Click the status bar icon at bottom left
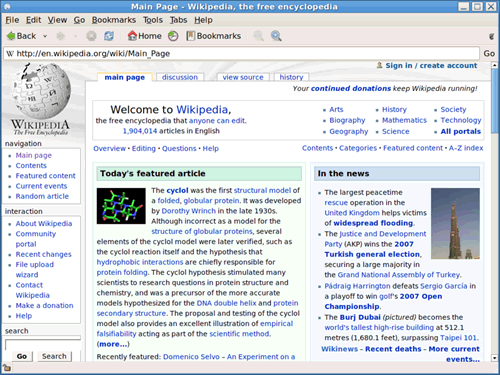The image size is (500, 375). [x=7, y=368]
